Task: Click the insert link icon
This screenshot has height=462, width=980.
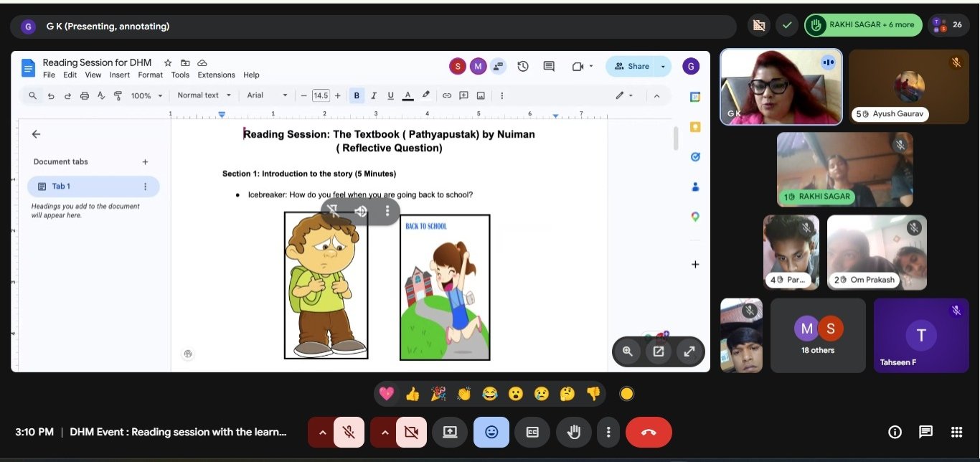Action: tap(447, 95)
